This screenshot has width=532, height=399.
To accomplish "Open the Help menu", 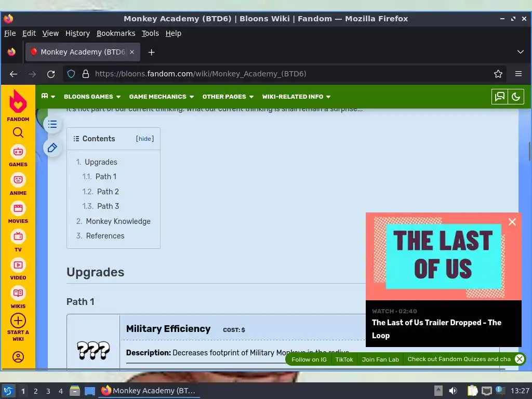I will 174,33.
